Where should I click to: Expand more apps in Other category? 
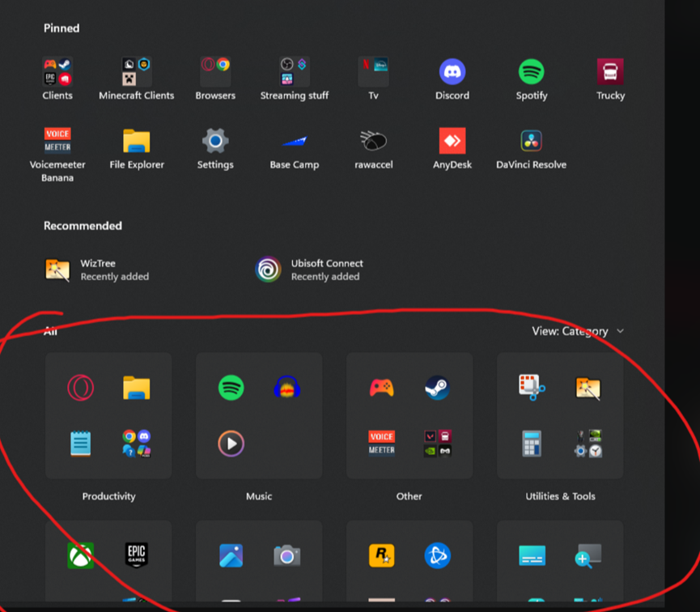(438, 443)
